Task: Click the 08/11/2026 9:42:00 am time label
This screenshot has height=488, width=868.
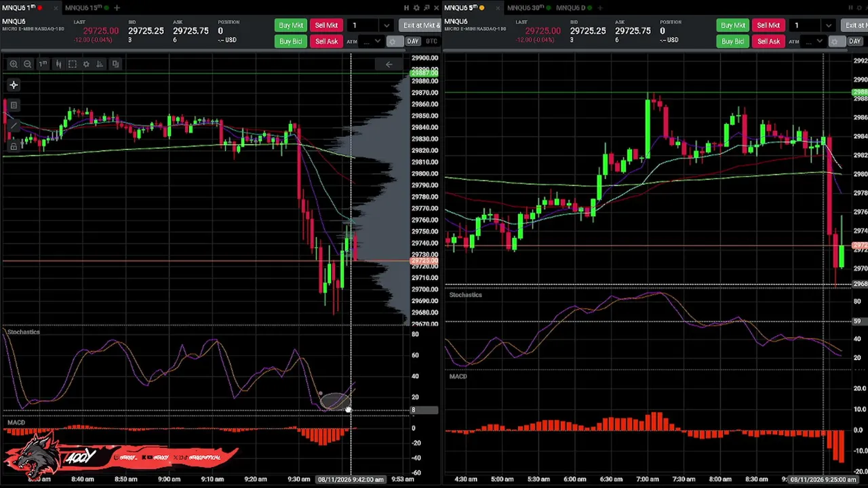Action: (350, 479)
